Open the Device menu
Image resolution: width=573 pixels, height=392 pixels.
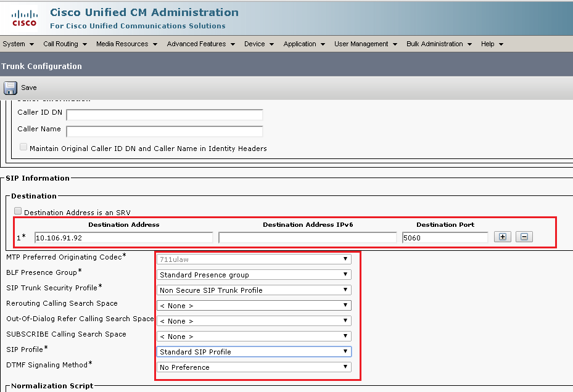click(x=259, y=44)
